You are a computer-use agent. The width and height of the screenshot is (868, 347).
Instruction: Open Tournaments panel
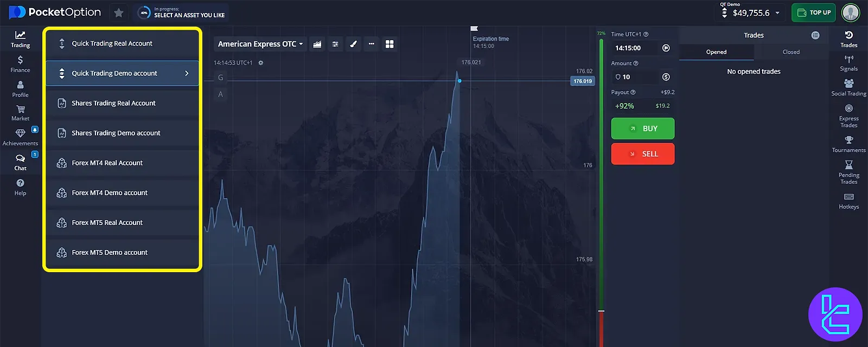click(849, 144)
